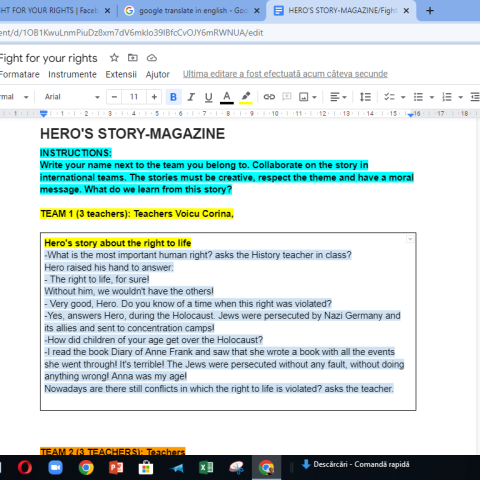Expand the numbered list options arrow
Image resolution: width=480 pixels, height=480 pixels.
tap(461, 97)
